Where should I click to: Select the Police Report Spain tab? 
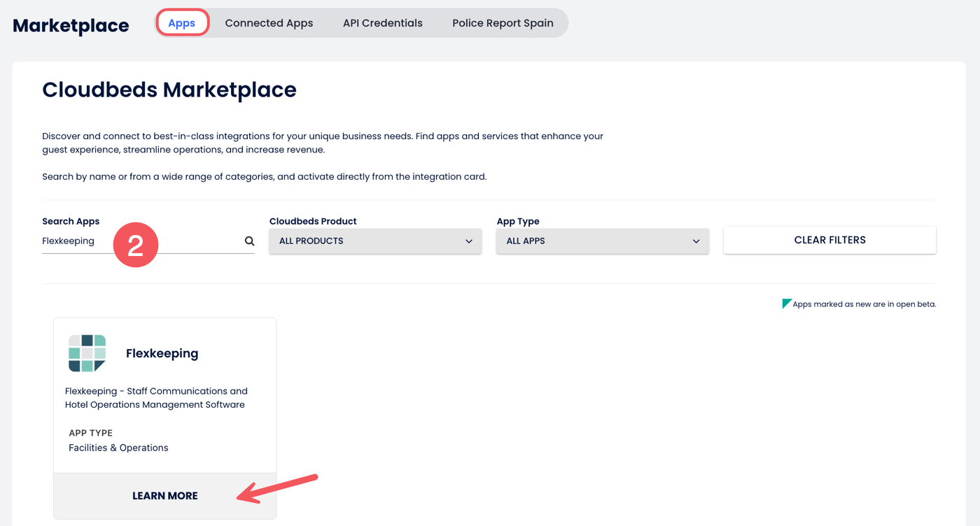(x=503, y=23)
